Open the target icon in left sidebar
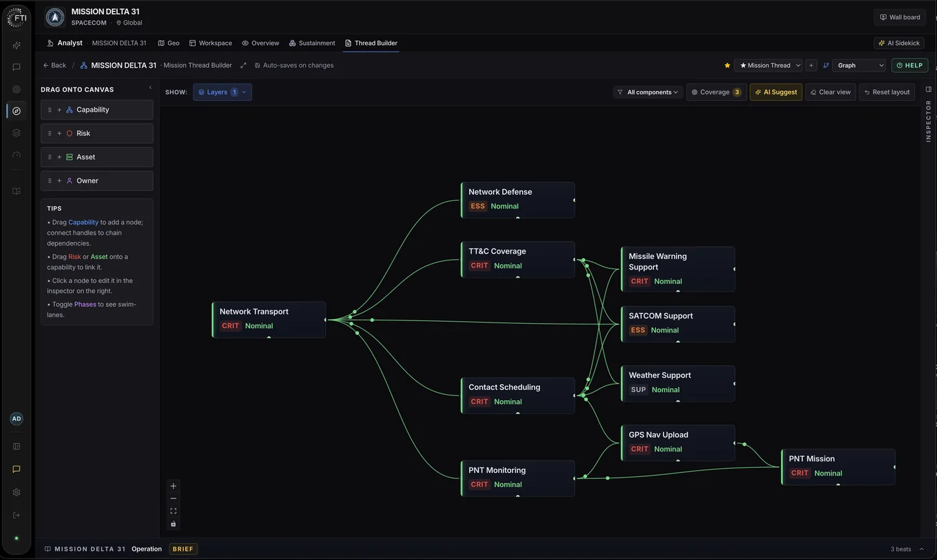 tap(17, 89)
